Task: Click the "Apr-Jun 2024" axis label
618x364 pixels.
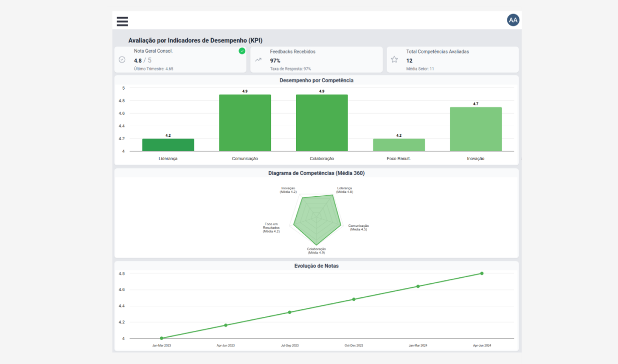Action: click(x=482, y=345)
